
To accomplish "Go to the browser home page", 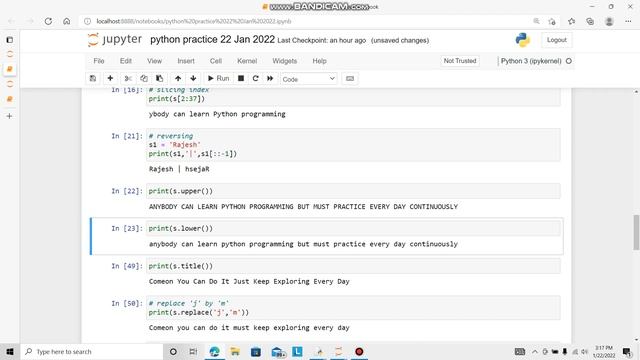I will [67, 21].
